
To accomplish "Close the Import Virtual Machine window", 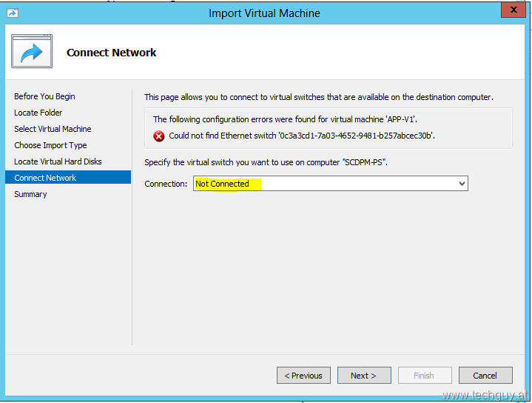I will [x=514, y=10].
